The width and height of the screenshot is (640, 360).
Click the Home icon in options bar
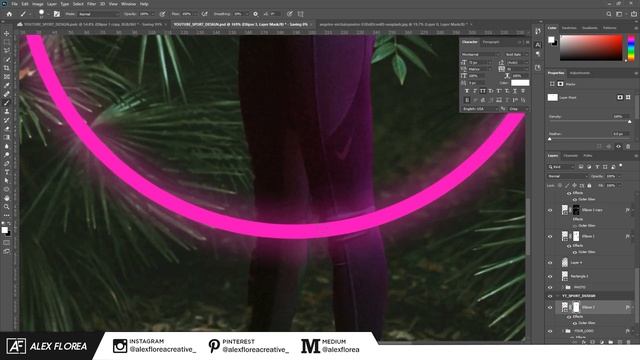pyautogui.click(x=9, y=14)
